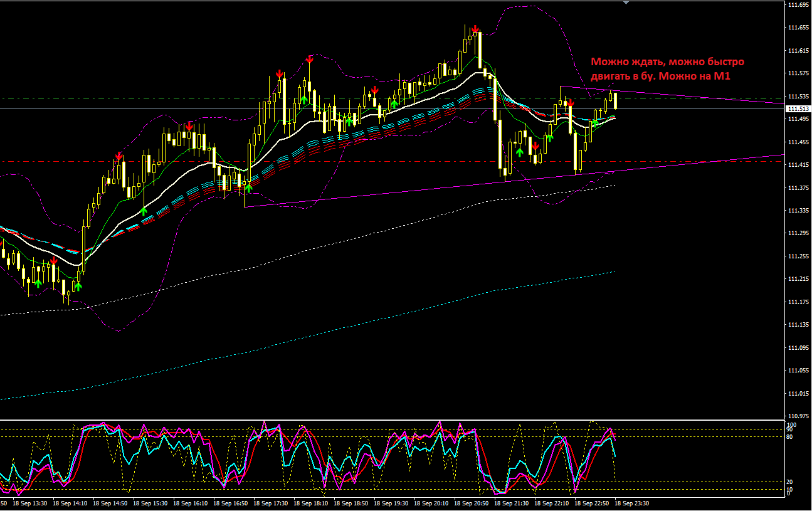This screenshot has width=812, height=511.
Task: Click time axis label 18 Sep 17:30
Action: [271, 503]
